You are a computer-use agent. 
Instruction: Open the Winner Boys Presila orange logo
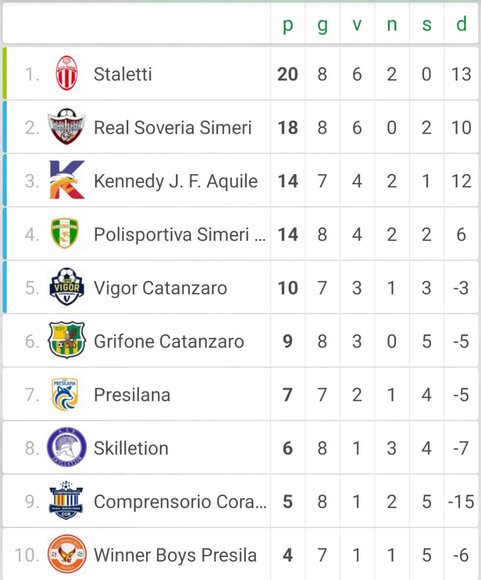pos(67,554)
